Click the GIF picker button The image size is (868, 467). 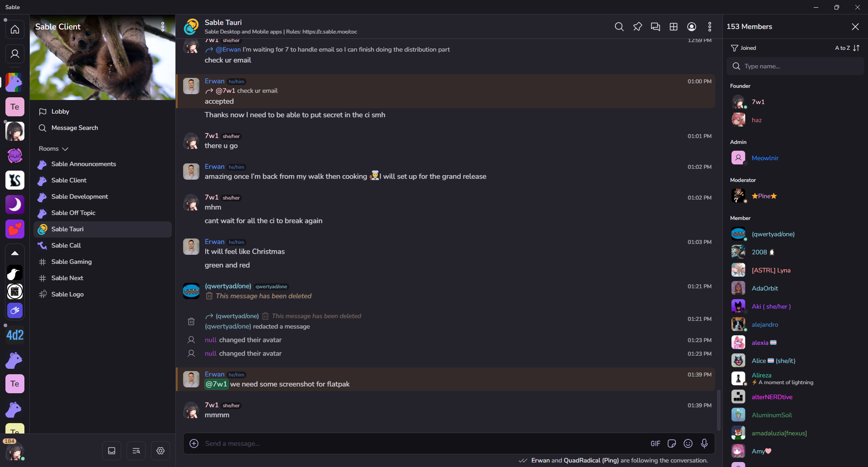click(x=656, y=443)
